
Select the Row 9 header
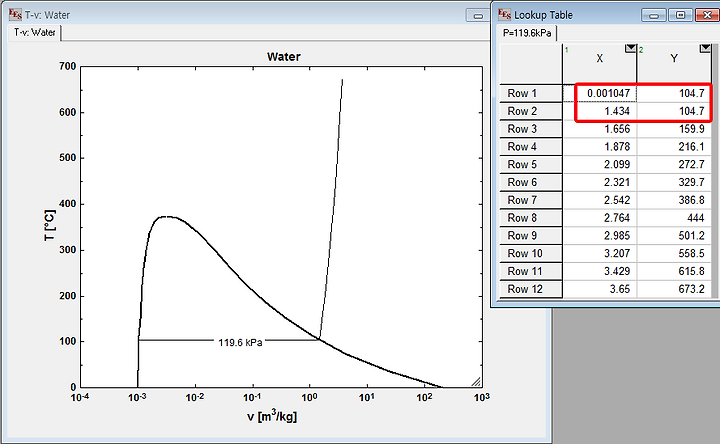tap(531, 236)
